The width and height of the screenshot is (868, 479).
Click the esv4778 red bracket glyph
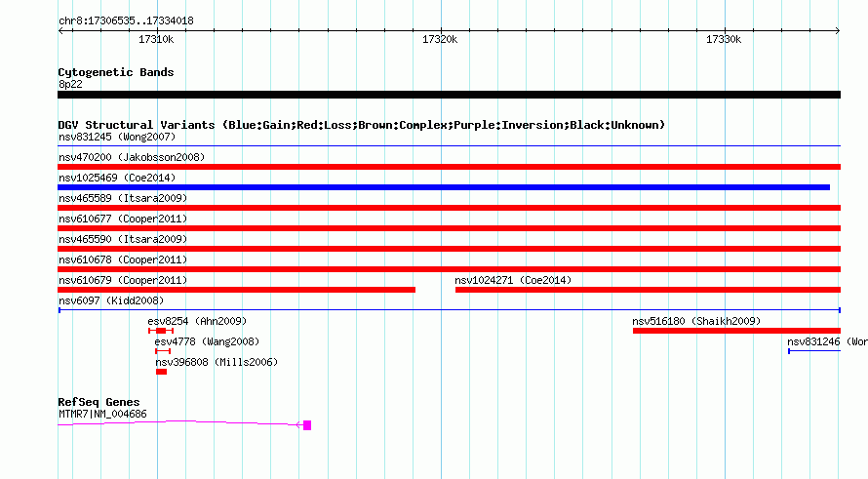(163, 351)
